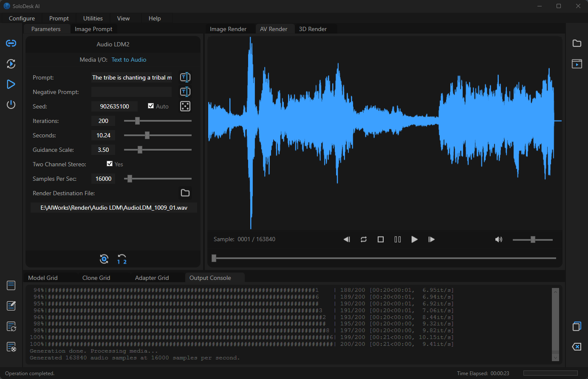Screen dimensions: 588x379
Task: Toggle Two Channel Stereo checkbox
Action: click(x=110, y=164)
